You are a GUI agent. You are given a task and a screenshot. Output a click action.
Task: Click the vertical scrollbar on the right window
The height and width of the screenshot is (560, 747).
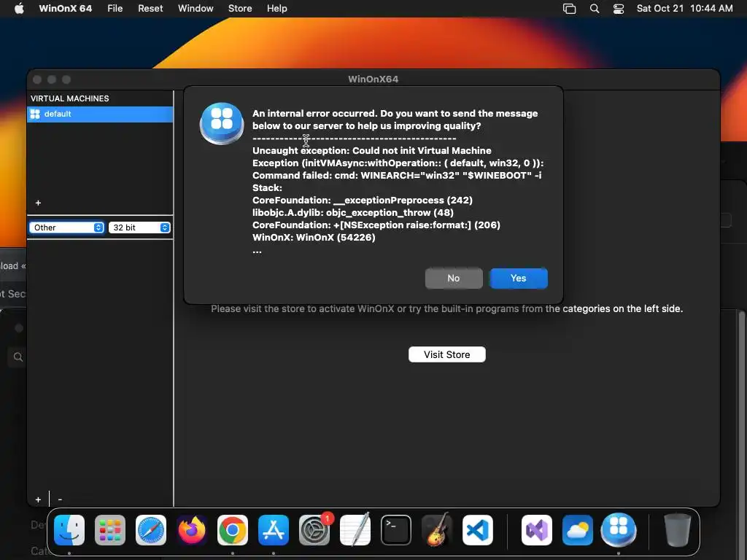click(742, 410)
